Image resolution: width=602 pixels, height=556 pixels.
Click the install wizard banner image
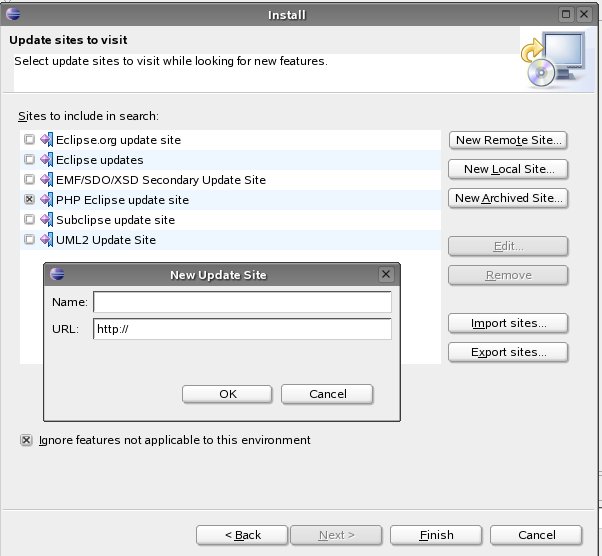(556, 59)
